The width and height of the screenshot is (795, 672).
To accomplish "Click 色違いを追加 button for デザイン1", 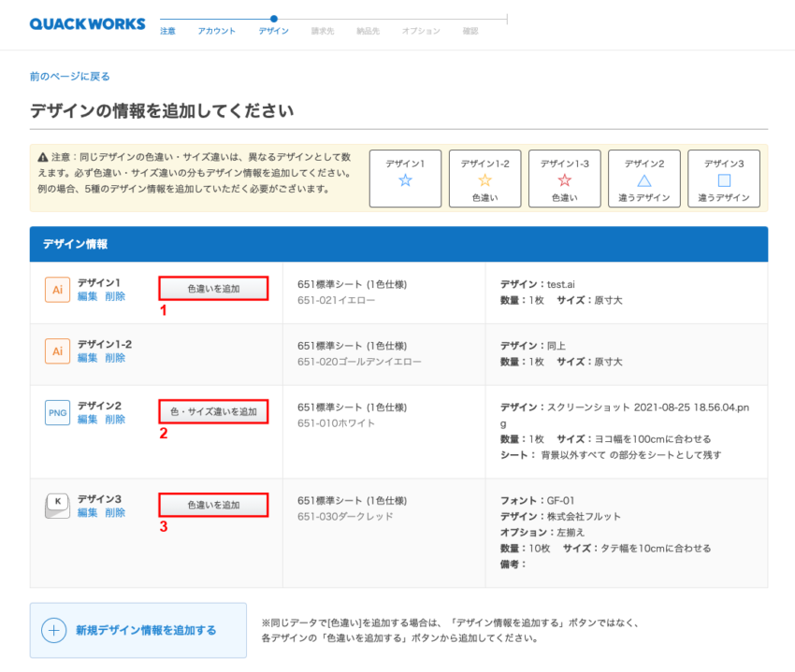I will [213, 288].
